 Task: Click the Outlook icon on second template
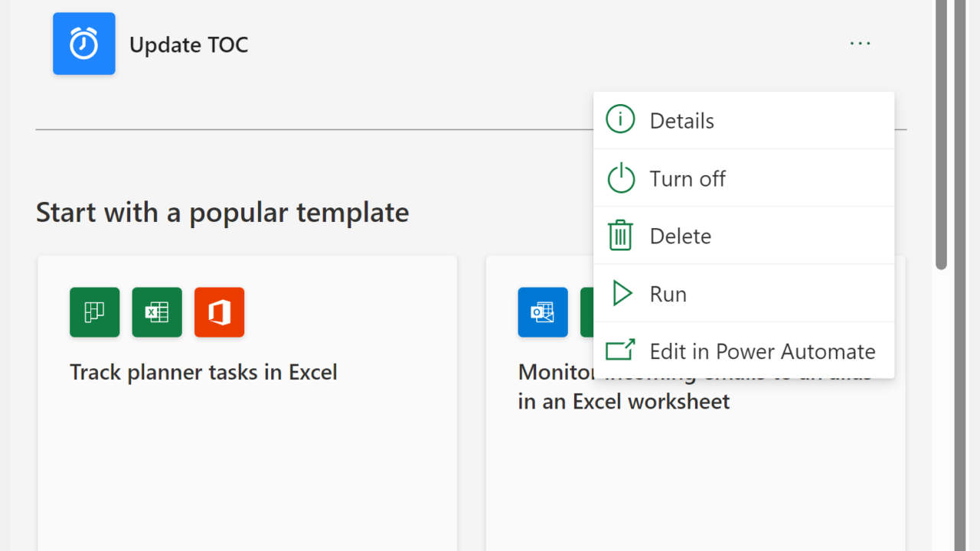[x=543, y=312]
